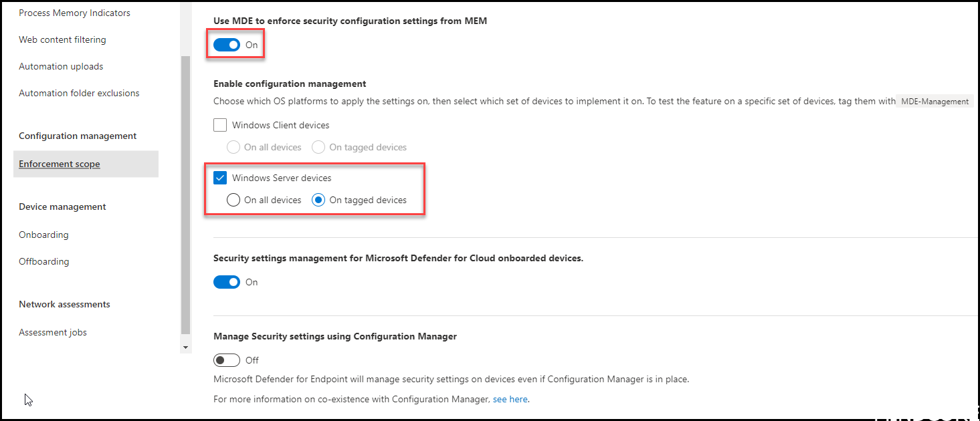Image resolution: width=980 pixels, height=421 pixels.
Task: Select On tagged devices under Windows Server
Action: (x=318, y=200)
